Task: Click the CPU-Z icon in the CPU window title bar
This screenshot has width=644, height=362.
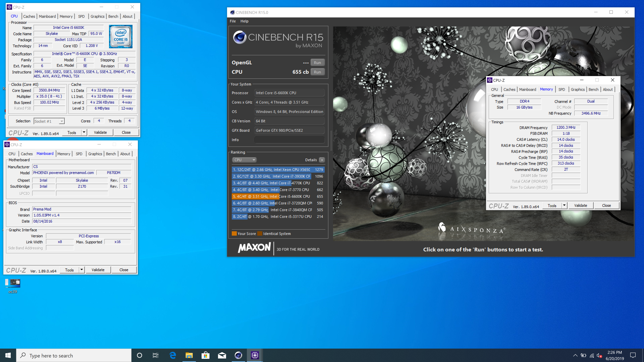Action: 10,7
